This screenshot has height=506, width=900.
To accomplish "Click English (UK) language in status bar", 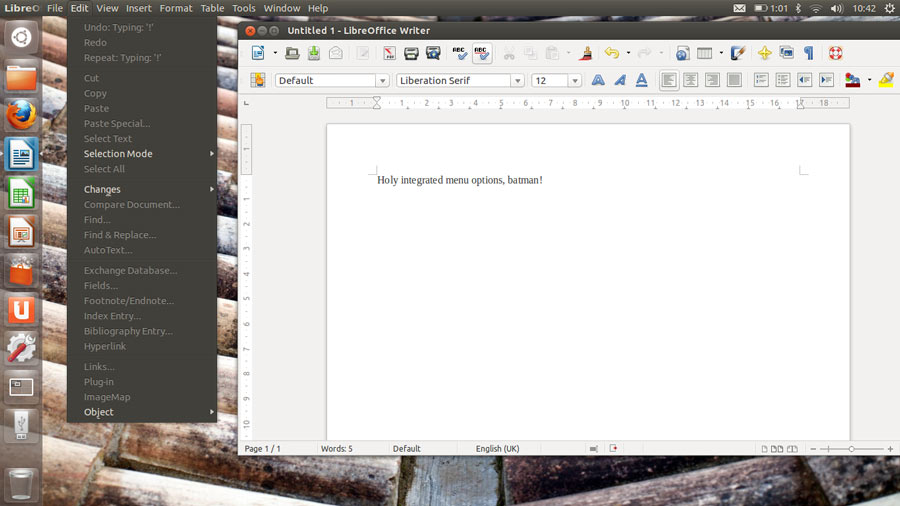I will 497,449.
